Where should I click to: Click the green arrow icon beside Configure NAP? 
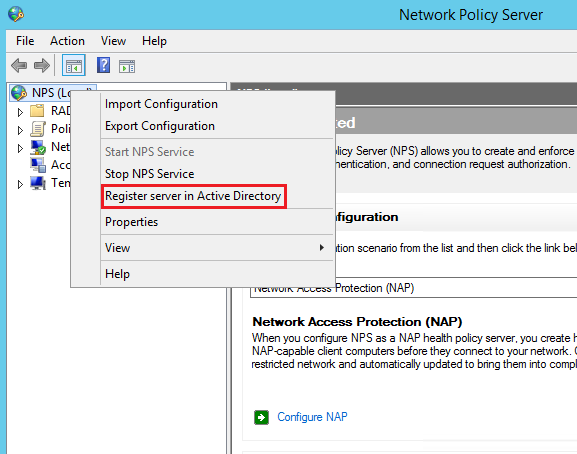[261, 417]
